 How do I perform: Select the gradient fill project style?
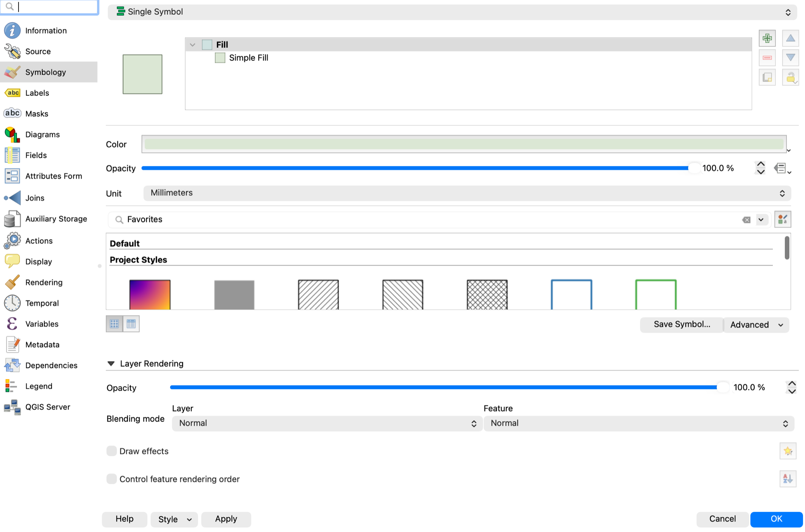[x=150, y=294]
